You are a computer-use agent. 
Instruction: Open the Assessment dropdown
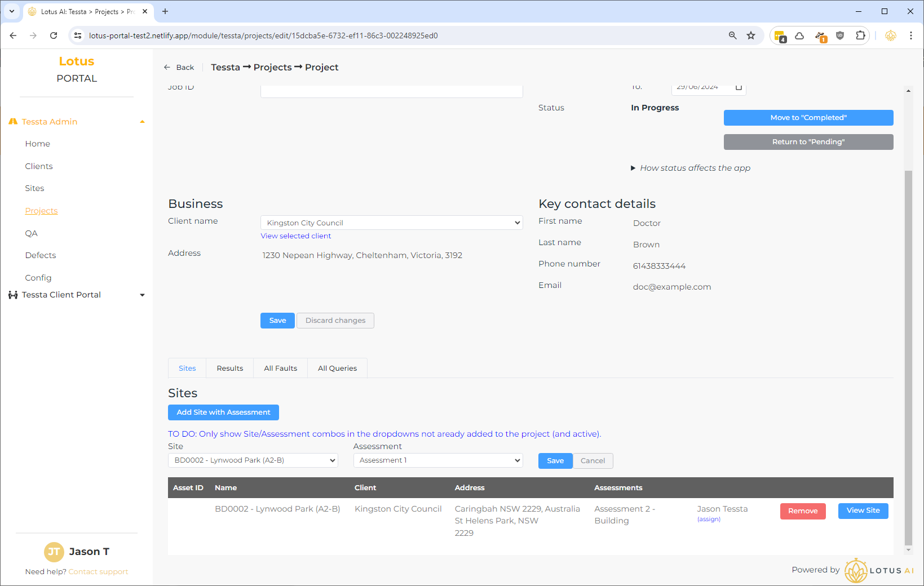tap(437, 460)
